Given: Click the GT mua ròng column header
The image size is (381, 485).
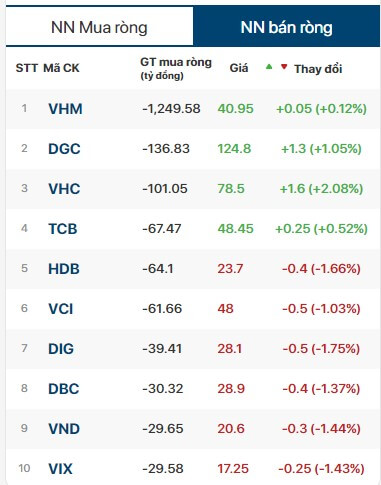Looking at the screenshot, I should [176, 68].
